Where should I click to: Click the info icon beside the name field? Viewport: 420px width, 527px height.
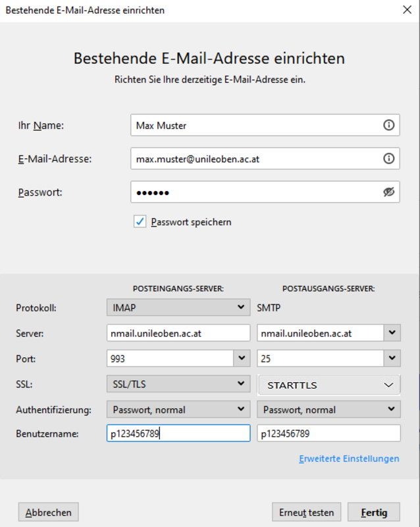tap(388, 125)
